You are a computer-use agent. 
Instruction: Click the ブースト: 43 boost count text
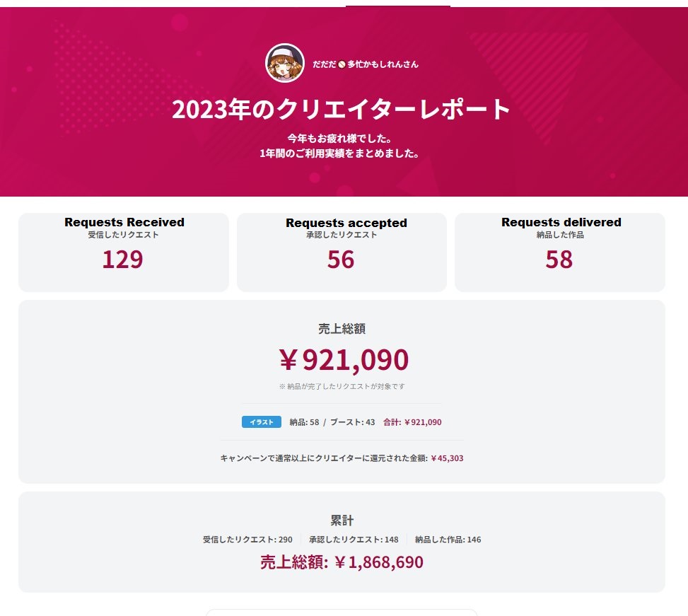click(x=352, y=422)
